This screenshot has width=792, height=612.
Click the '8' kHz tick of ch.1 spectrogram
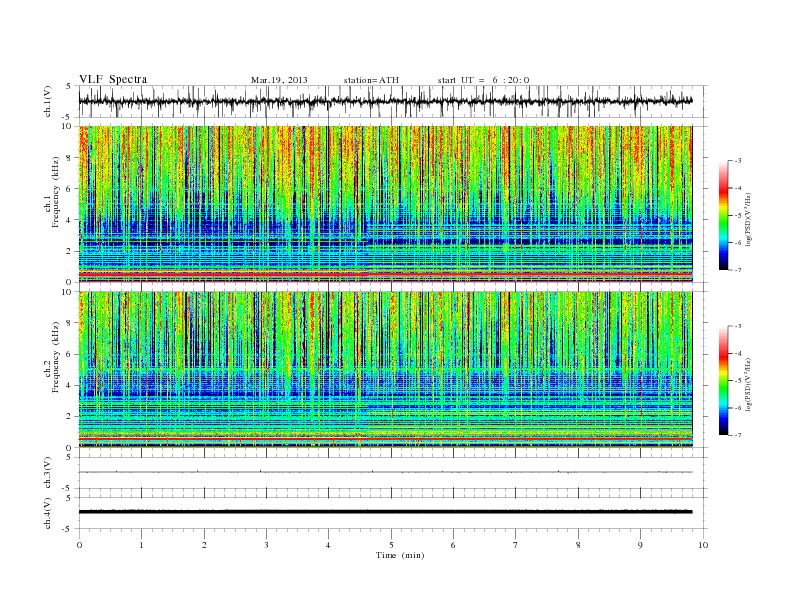(x=69, y=158)
